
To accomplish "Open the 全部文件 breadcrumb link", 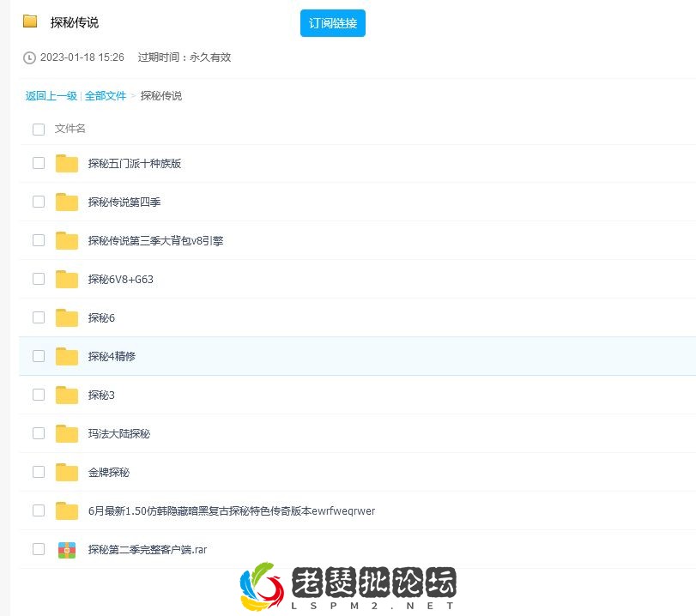I will pos(105,96).
